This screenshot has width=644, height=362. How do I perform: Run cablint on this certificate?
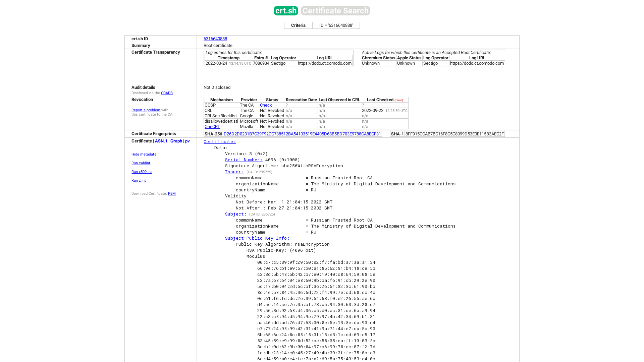pyautogui.click(x=141, y=163)
